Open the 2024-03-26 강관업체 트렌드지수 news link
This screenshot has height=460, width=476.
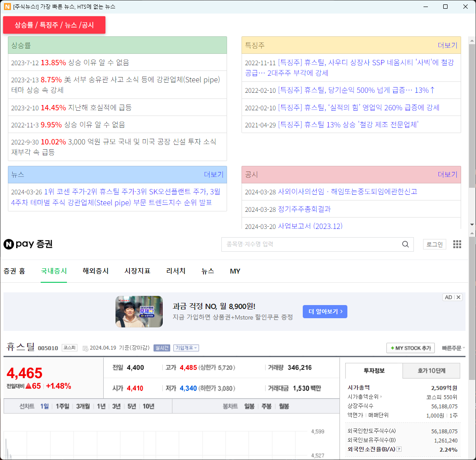coord(115,197)
